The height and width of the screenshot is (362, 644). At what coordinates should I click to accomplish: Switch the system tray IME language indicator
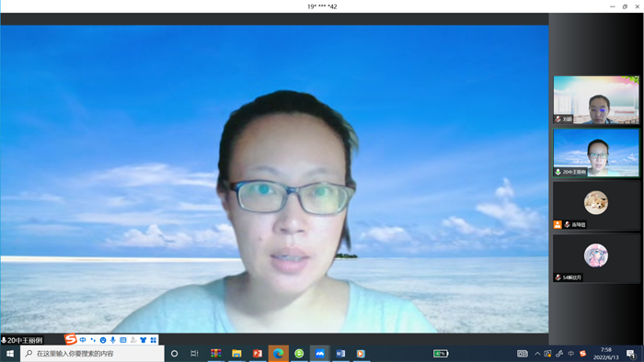pyautogui.click(x=571, y=354)
